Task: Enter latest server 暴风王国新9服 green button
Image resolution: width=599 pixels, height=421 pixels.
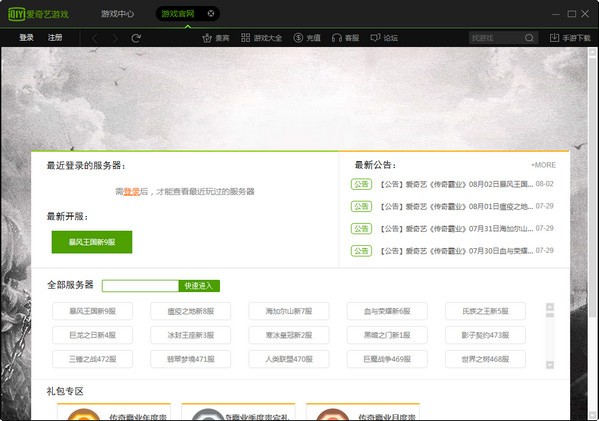Action: (92, 242)
